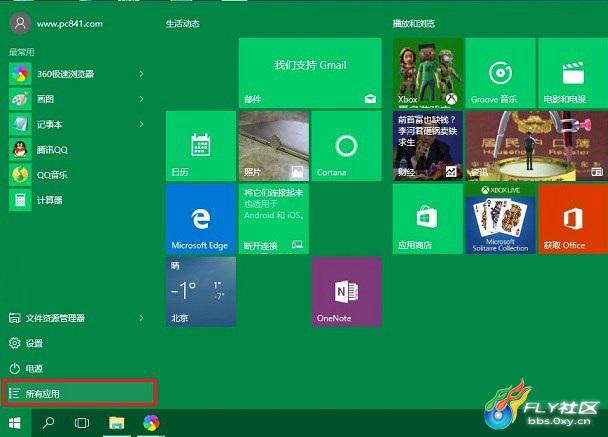This screenshot has width=608, height=437.
Task: Launch Microsoft Solitaire Collection tile
Action: [501, 219]
